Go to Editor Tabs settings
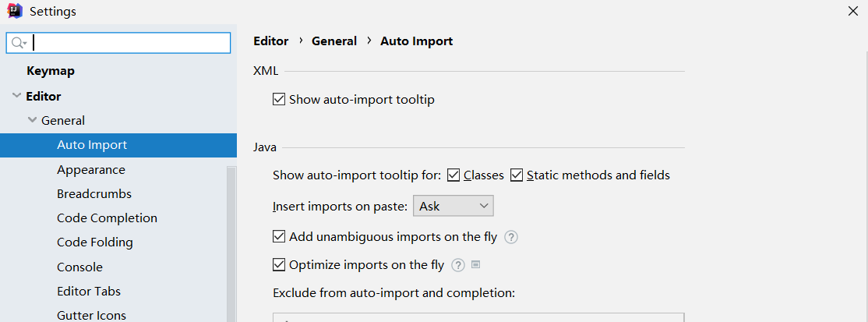Screen dimensions: 868x322 point(89,292)
